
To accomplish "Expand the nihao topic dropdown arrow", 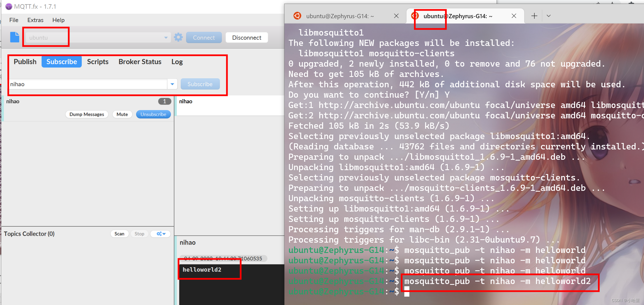I will [x=172, y=84].
